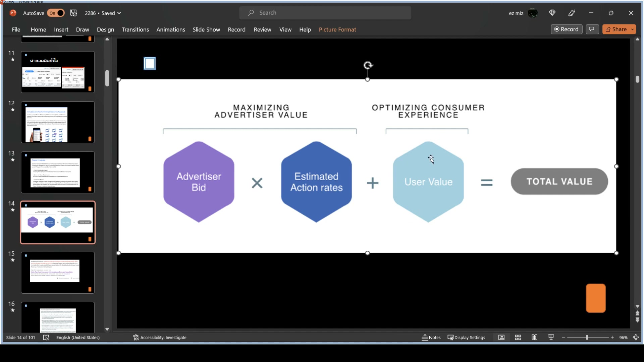Switch to Slide Sorter view
The height and width of the screenshot is (362, 644).
[x=518, y=338]
